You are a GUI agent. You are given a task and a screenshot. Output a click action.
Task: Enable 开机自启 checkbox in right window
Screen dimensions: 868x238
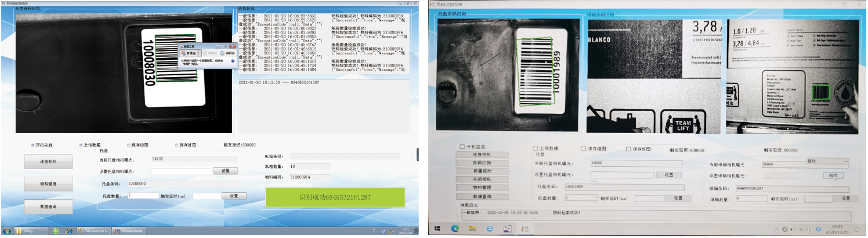(462, 147)
